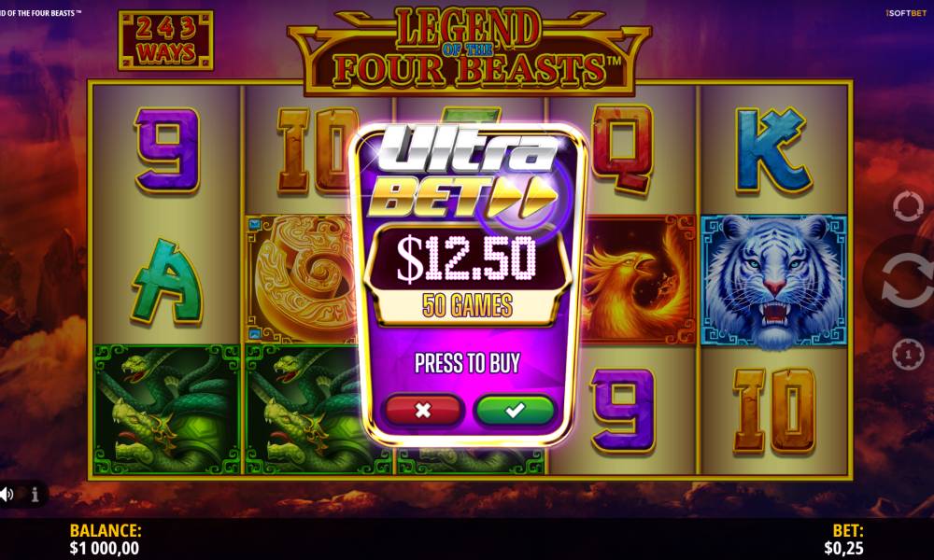This screenshot has width=934, height=560.
Task: Open the game info icon
Action: [35, 494]
